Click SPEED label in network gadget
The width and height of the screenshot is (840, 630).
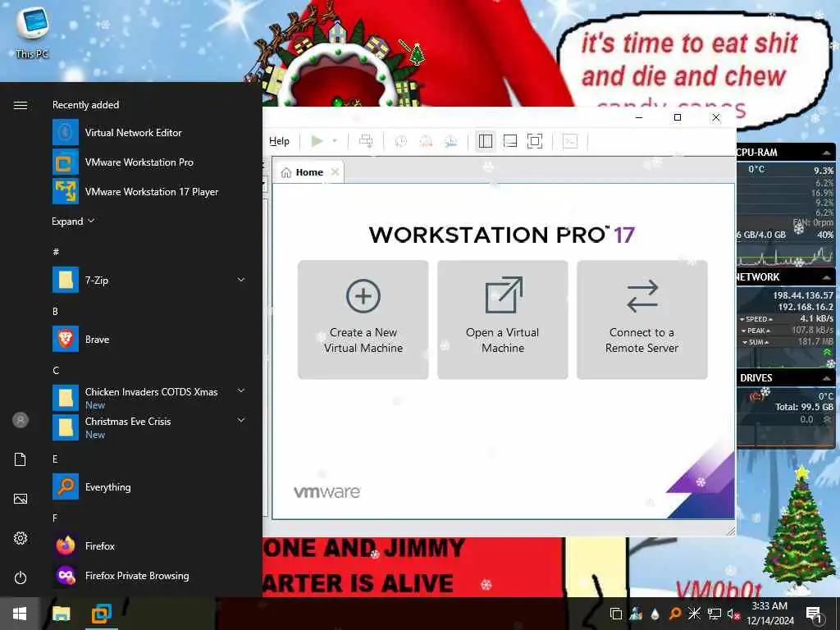click(756, 319)
